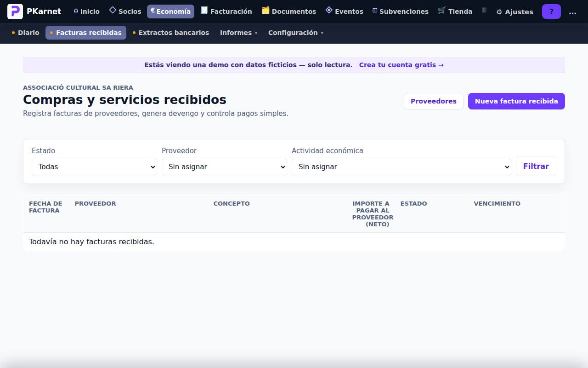Open Tienda via its shopping cart icon

click(x=442, y=10)
